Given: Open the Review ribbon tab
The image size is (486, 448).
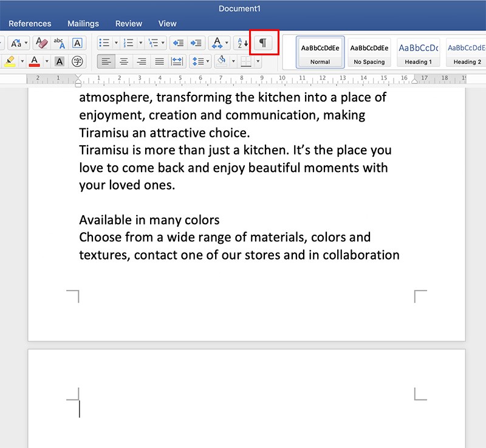Looking at the screenshot, I should 129,24.
